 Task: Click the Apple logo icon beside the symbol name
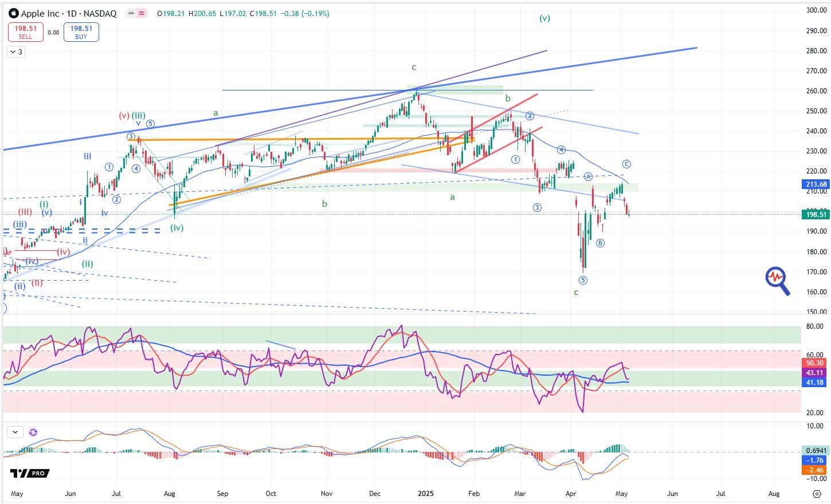click(x=14, y=13)
